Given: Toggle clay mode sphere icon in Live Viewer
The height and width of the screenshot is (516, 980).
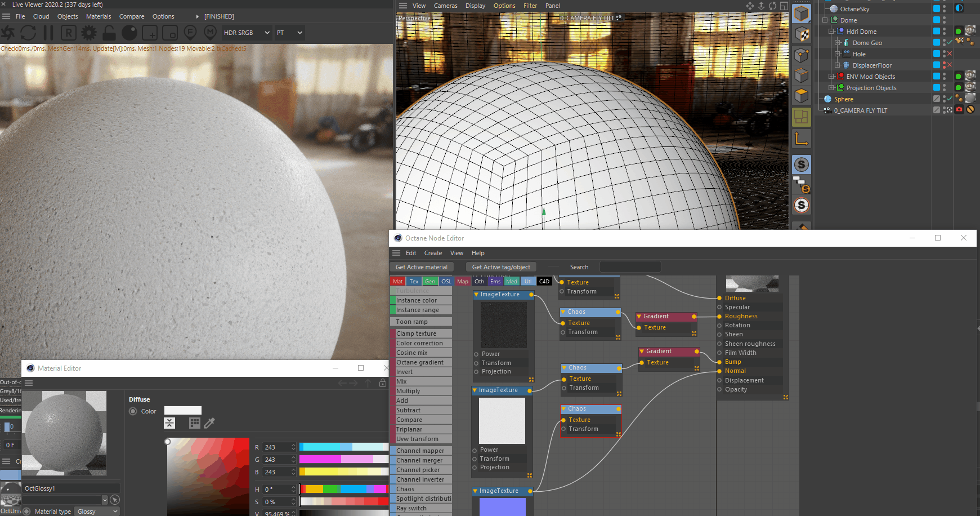Looking at the screenshot, I should tap(129, 33).
